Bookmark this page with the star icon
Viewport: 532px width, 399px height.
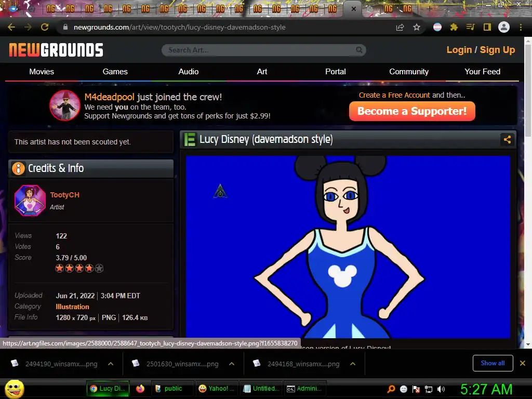click(417, 27)
